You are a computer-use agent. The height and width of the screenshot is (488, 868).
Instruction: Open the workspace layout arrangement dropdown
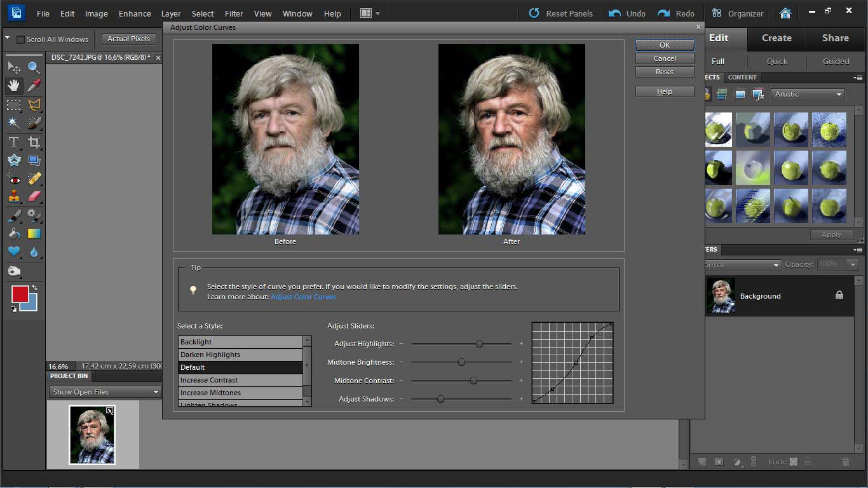[x=370, y=13]
